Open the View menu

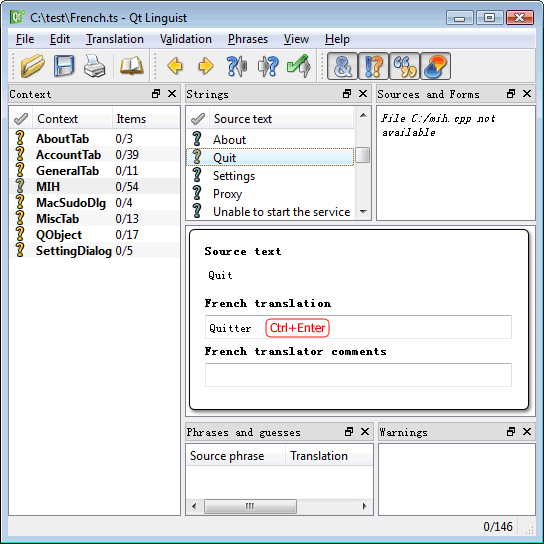click(x=296, y=39)
